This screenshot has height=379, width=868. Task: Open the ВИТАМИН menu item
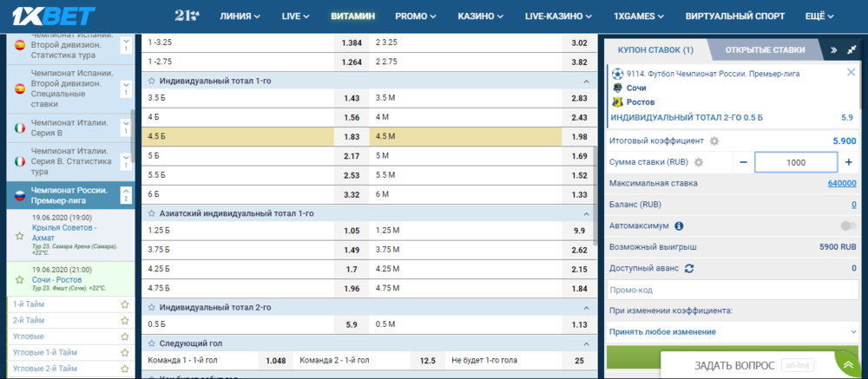click(x=352, y=16)
